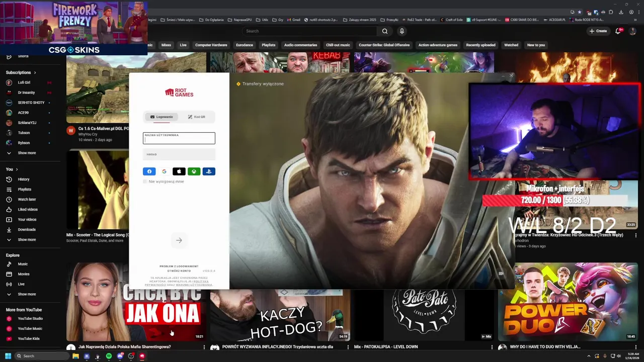Image resolution: width=644 pixels, height=362 pixels.
Task: Click the 'Transfery wyłączone' warning notice
Action: (260, 84)
